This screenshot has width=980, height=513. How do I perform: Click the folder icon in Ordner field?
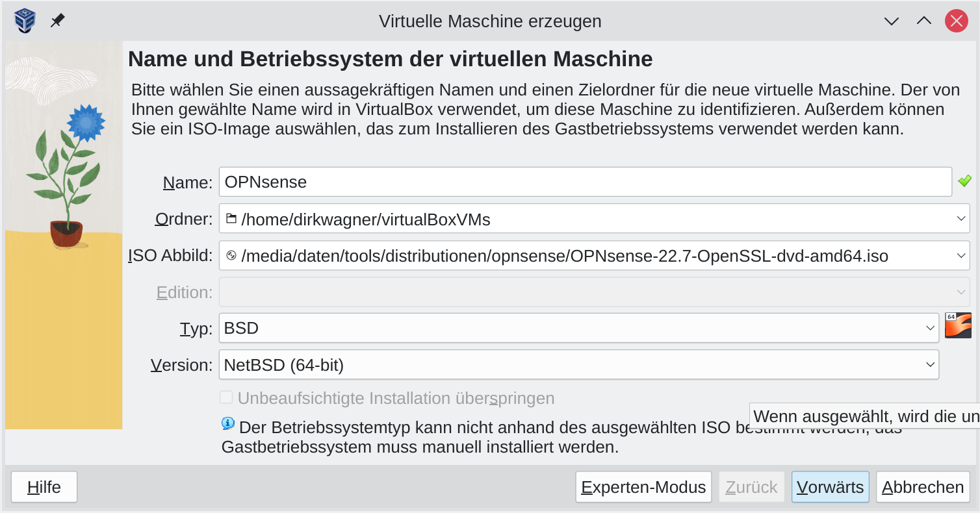tap(231, 219)
